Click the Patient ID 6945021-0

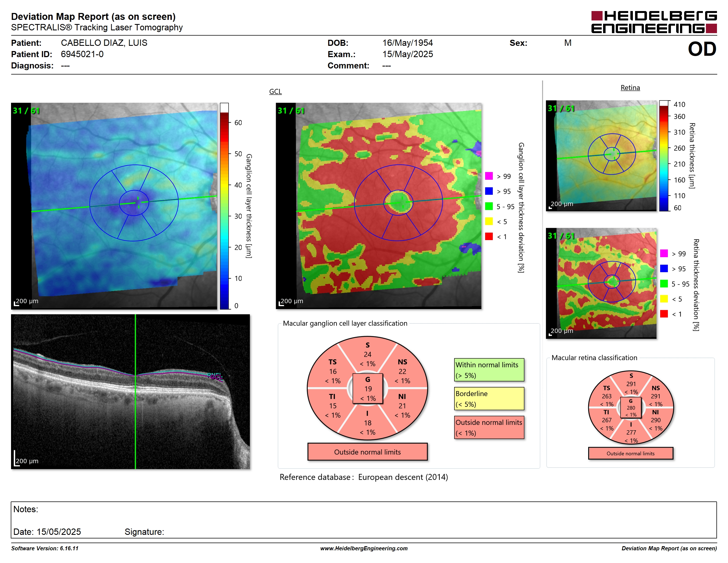[82, 54]
